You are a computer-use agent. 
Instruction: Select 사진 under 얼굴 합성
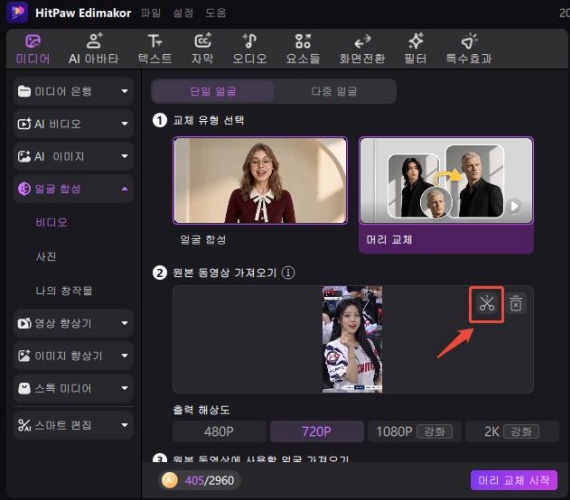[x=46, y=256]
